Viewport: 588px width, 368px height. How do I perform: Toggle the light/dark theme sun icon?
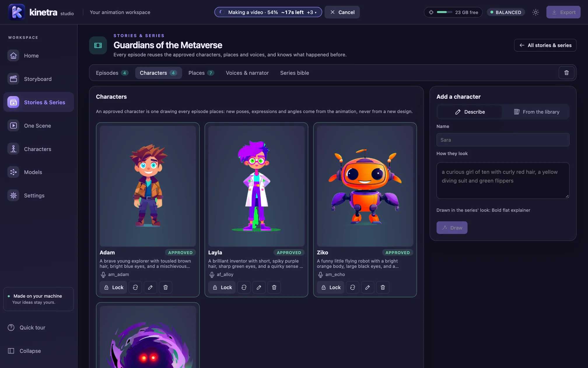click(x=535, y=12)
